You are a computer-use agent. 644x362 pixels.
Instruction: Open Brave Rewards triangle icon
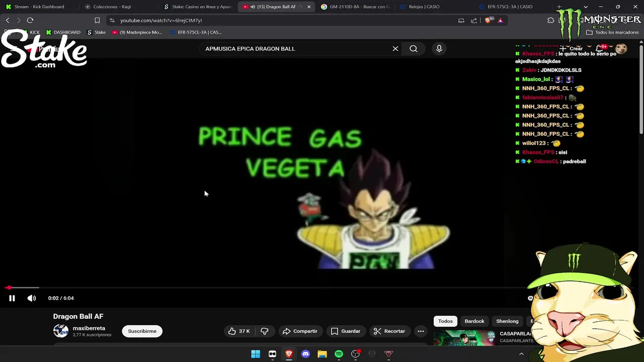point(500,20)
